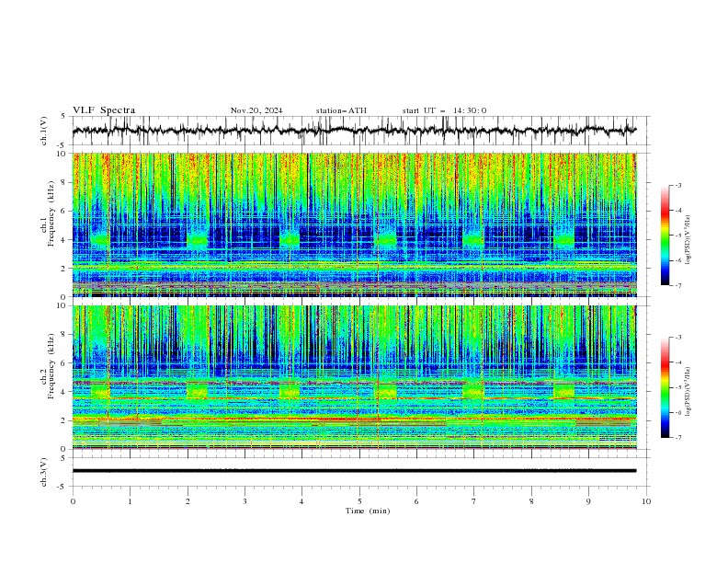Click time axis tick label "5"
Screen dimensions: 728x563
tap(359, 501)
